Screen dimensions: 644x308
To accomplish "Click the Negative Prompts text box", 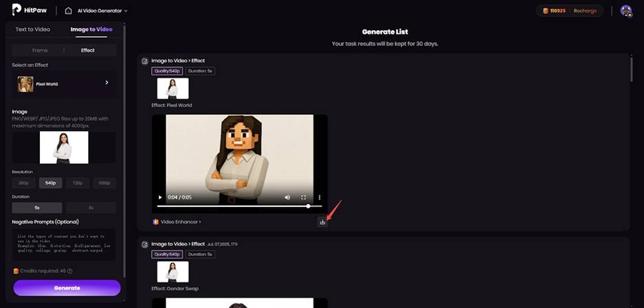I will 64,245.
